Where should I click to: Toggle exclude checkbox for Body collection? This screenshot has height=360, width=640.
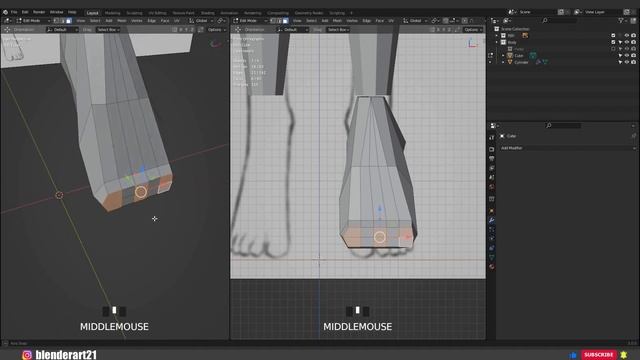(x=613, y=42)
